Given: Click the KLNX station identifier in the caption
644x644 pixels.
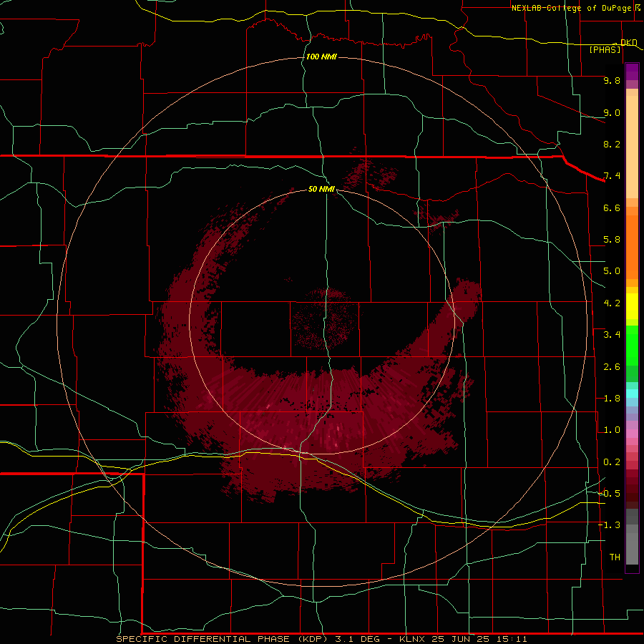Looking at the screenshot, I should pos(413,639).
